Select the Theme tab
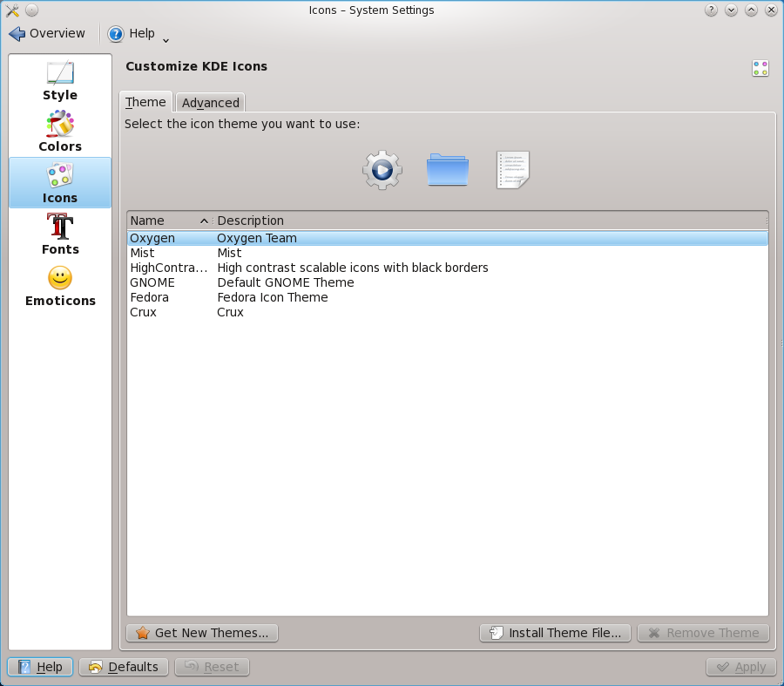Screen dimensions: 784x686 (145, 103)
